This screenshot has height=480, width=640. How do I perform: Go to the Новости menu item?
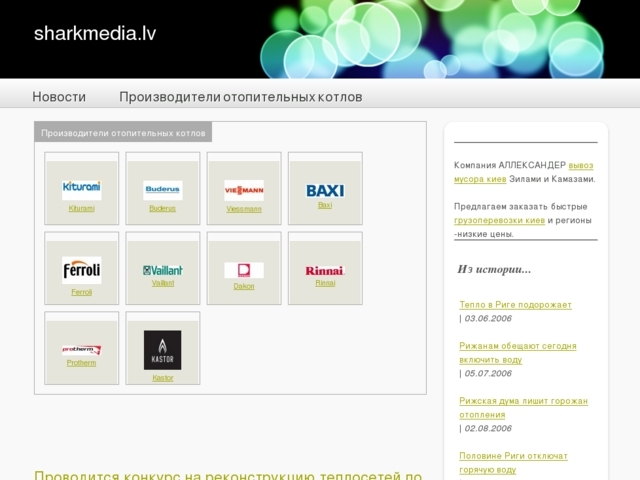pos(59,97)
